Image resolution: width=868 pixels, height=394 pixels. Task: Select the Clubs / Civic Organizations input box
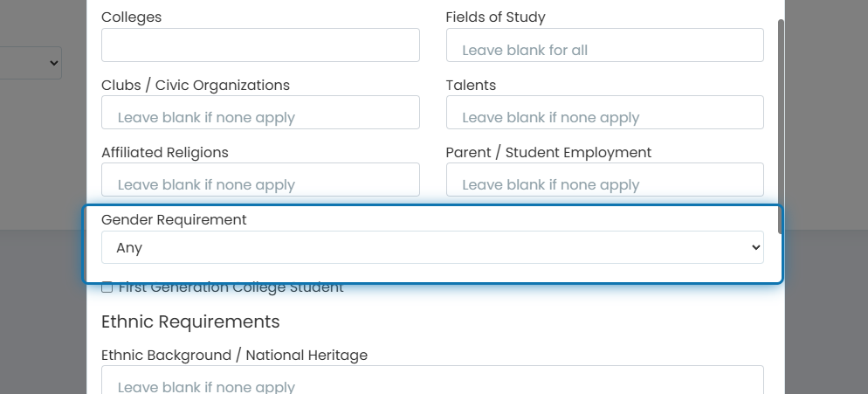coord(260,113)
